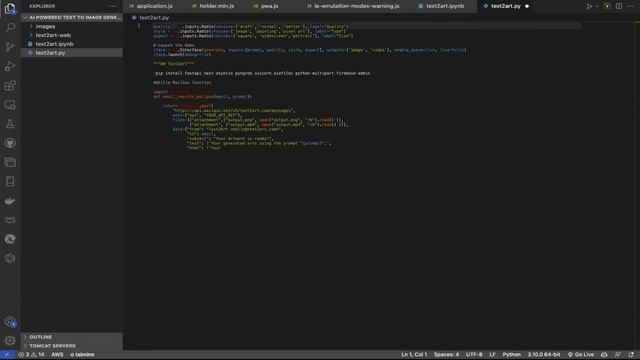
Task: Open the Docker whale icon
Action: pyautogui.click(x=10, y=201)
